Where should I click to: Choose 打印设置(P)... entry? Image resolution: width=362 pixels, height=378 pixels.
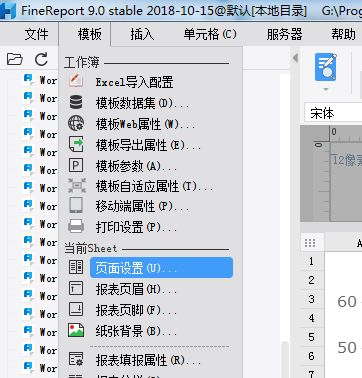tap(136, 228)
